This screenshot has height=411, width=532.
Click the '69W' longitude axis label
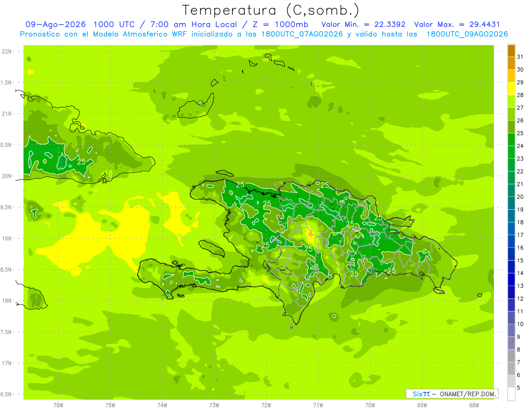(x=422, y=405)
